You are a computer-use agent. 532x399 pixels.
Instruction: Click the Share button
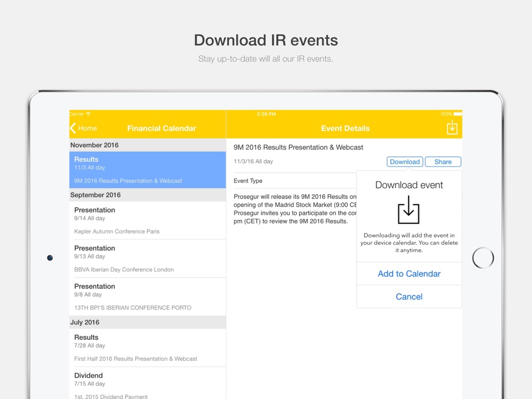click(x=443, y=162)
